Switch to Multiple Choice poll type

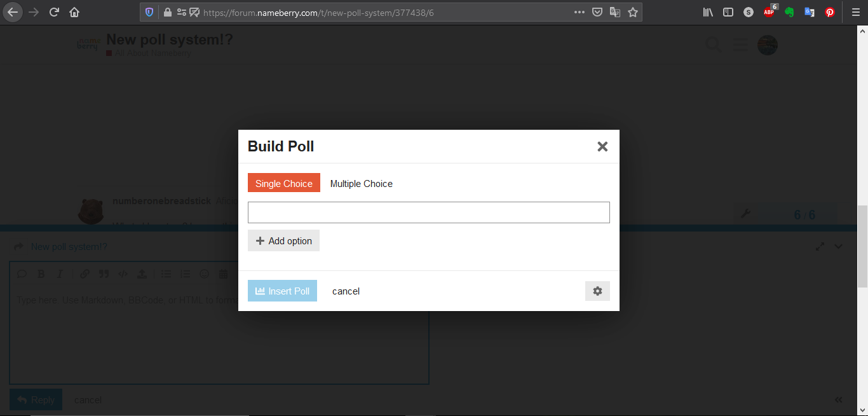[x=361, y=184]
